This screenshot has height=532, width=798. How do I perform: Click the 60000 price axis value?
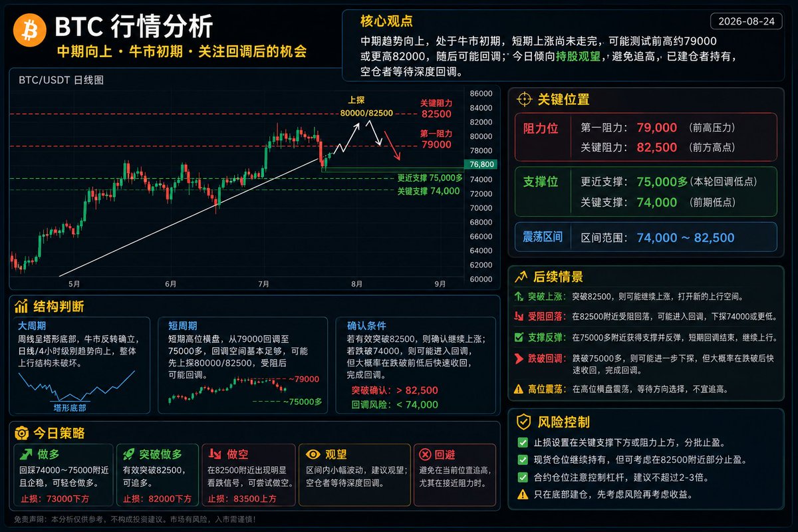pos(480,279)
